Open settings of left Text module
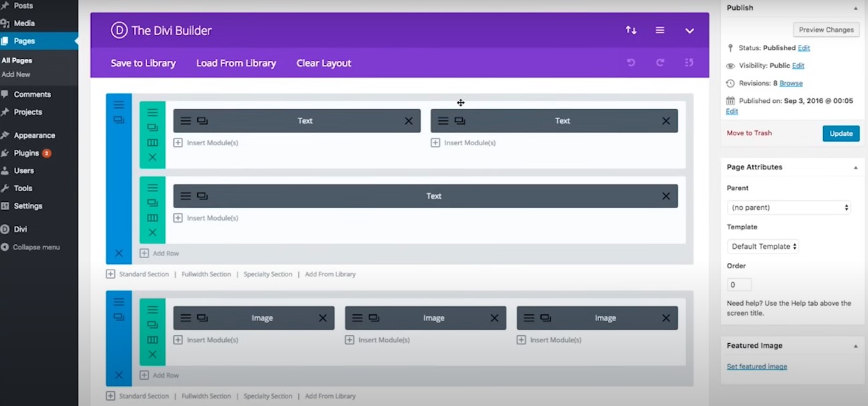This screenshot has height=406, width=868. coord(186,121)
